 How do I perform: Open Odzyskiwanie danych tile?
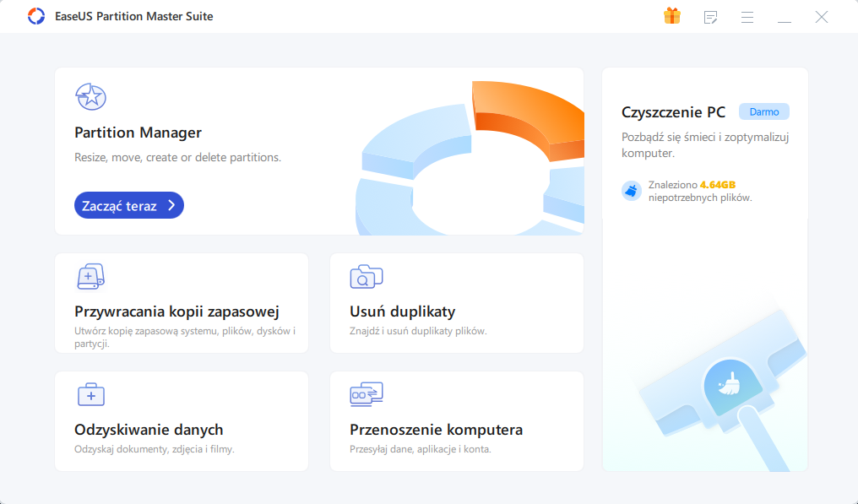[x=182, y=421]
